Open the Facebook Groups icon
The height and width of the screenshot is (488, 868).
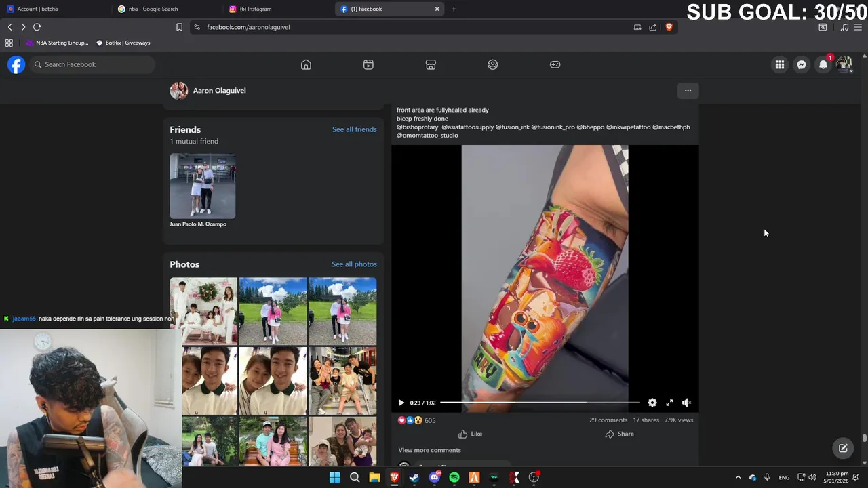(x=493, y=64)
